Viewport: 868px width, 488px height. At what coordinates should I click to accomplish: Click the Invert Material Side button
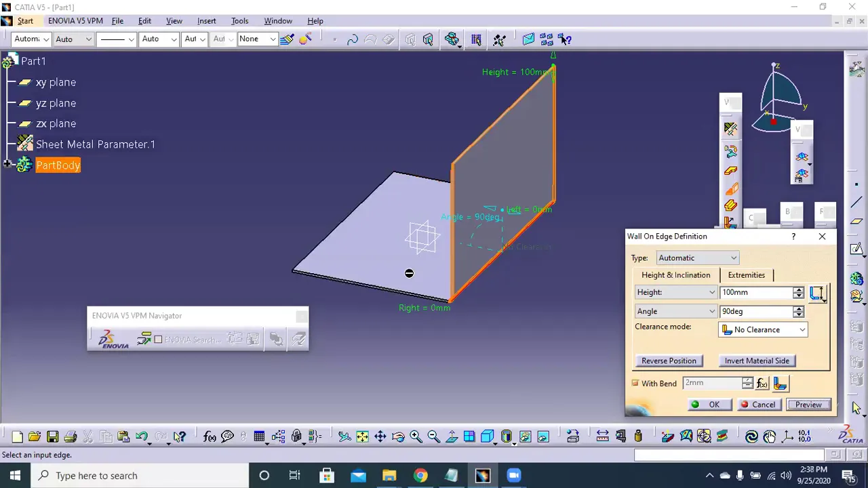click(x=757, y=361)
